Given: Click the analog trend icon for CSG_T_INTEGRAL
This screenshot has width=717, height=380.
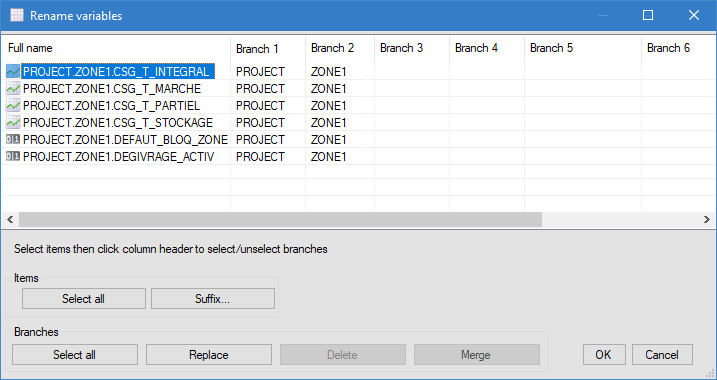Looking at the screenshot, I should coord(13,71).
